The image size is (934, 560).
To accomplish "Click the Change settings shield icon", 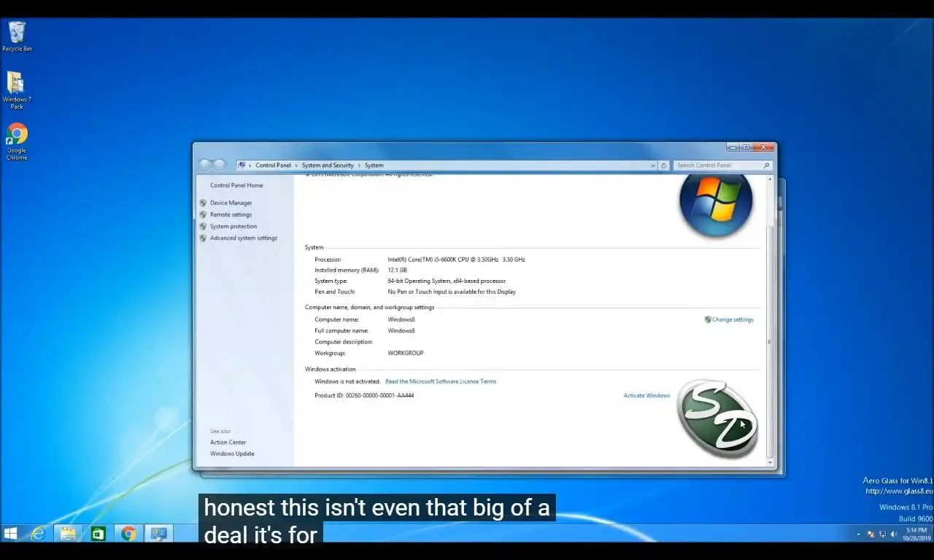I will click(708, 319).
